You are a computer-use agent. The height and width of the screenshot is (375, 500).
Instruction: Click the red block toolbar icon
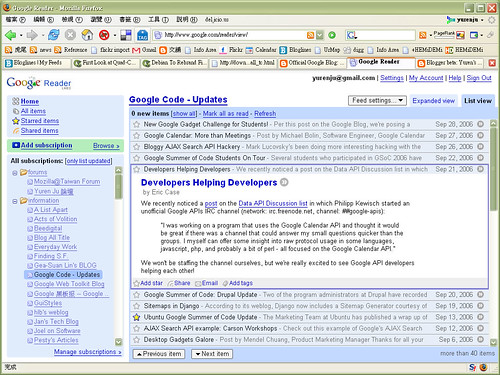(x=104, y=35)
